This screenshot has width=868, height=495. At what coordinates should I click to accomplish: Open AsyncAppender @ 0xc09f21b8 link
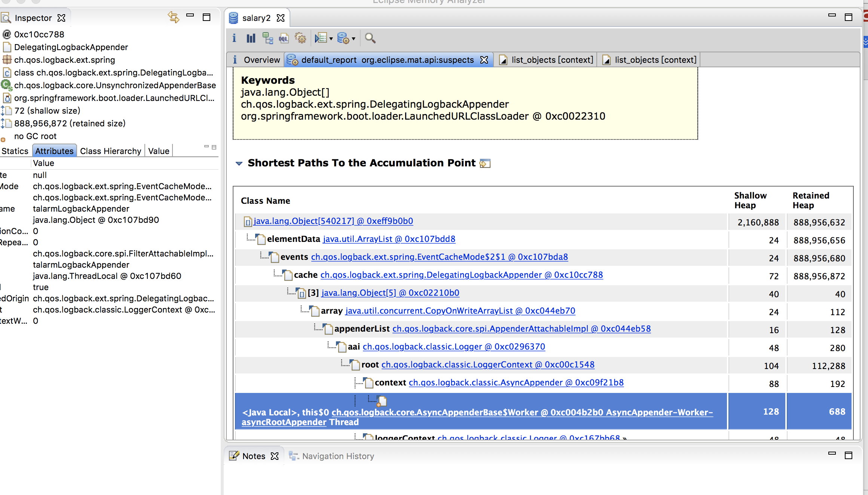[516, 382]
